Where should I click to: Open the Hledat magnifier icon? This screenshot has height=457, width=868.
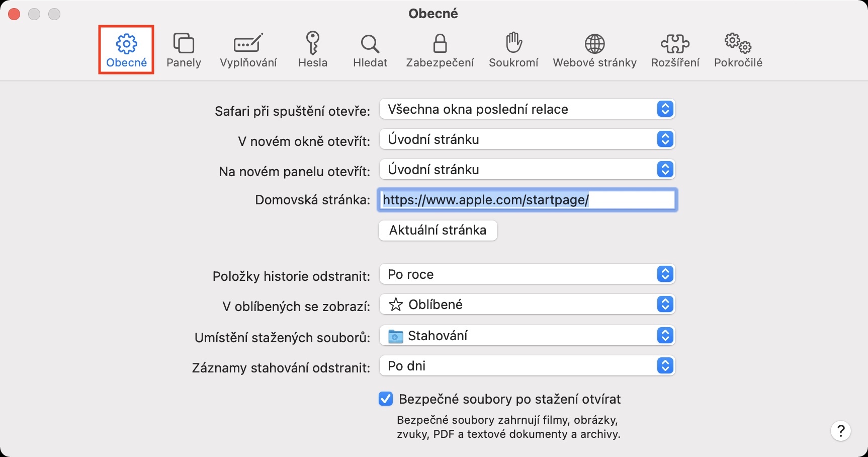370,44
